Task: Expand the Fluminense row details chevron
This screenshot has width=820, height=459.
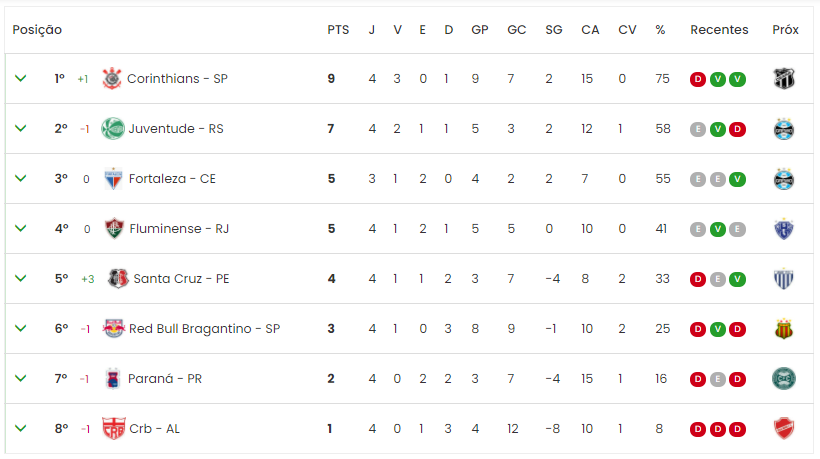Action: pyautogui.click(x=20, y=228)
